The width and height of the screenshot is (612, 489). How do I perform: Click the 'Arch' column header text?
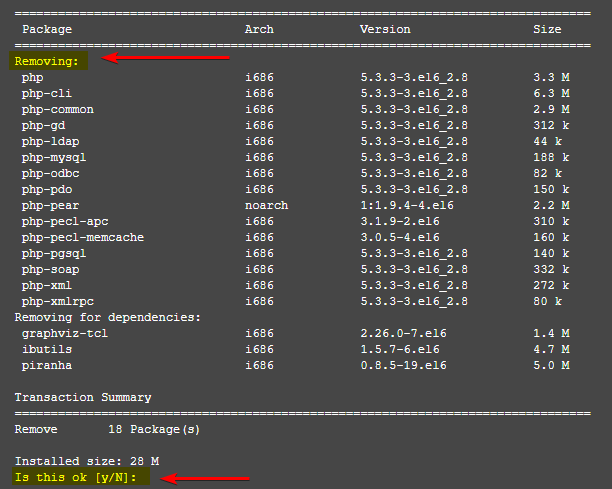tap(259, 29)
